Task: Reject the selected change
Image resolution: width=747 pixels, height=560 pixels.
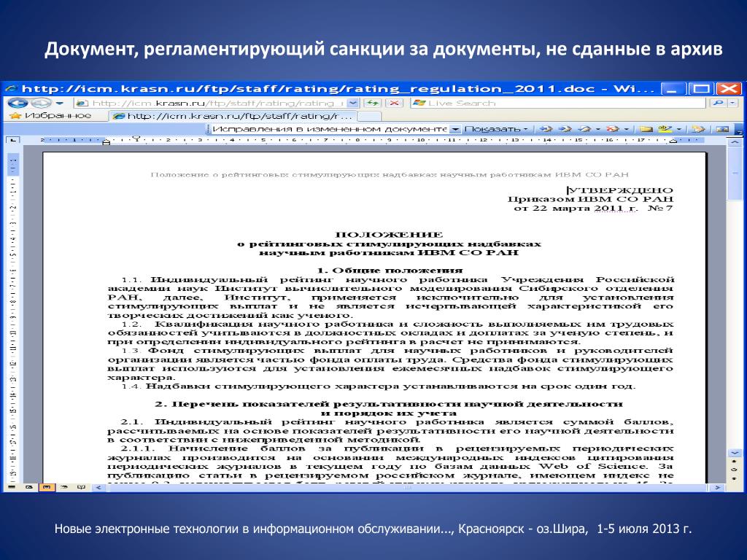Action: [x=613, y=128]
